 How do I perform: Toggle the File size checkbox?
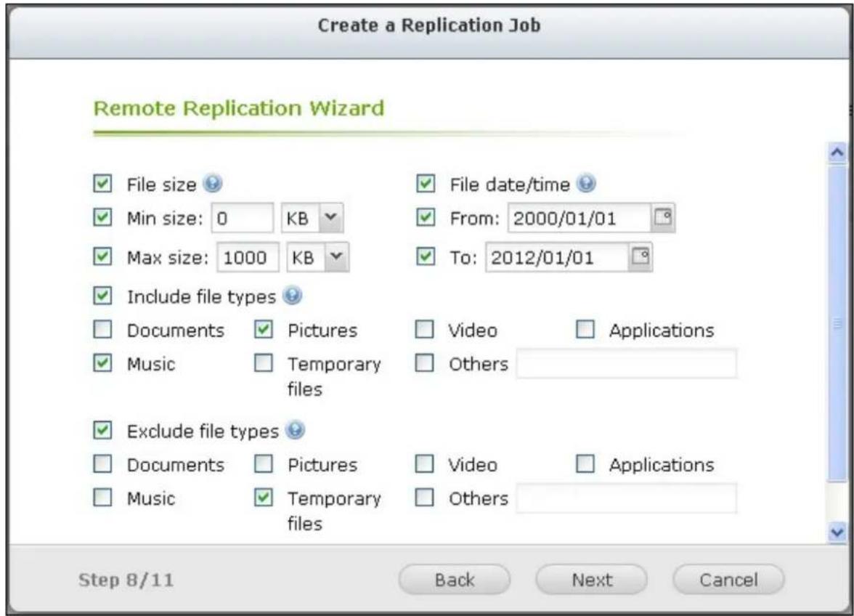(x=102, y=184)
